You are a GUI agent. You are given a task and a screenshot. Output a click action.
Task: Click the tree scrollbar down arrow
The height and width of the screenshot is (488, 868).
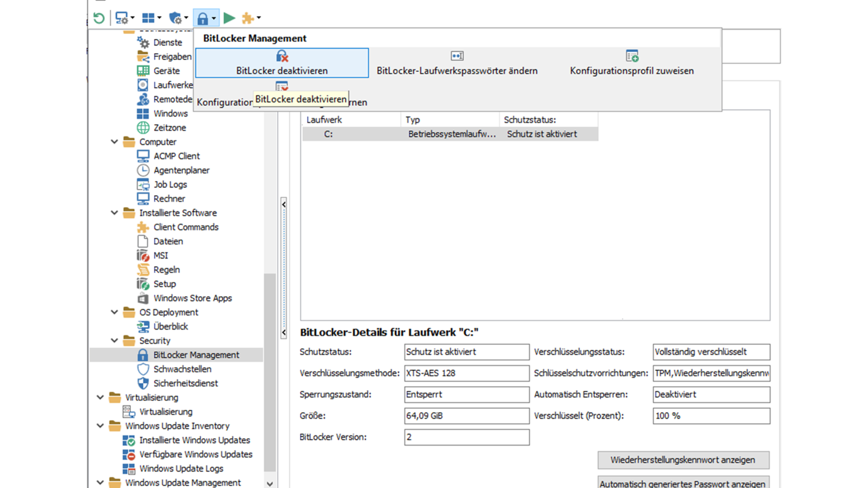[270, 483]
